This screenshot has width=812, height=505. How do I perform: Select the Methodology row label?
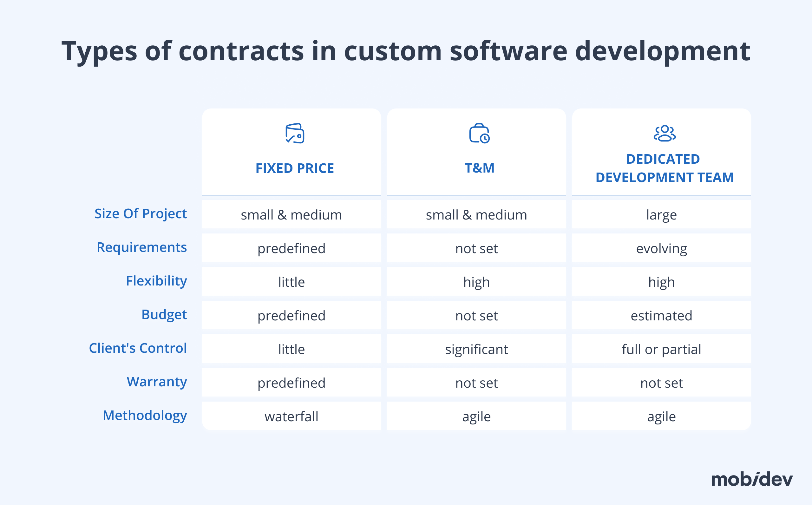145,416
